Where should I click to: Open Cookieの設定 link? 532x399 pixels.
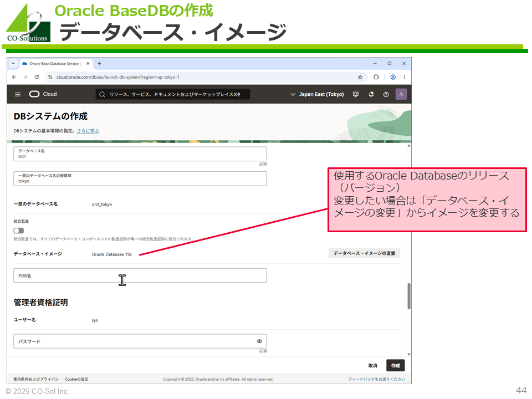[x=76, y=379]
